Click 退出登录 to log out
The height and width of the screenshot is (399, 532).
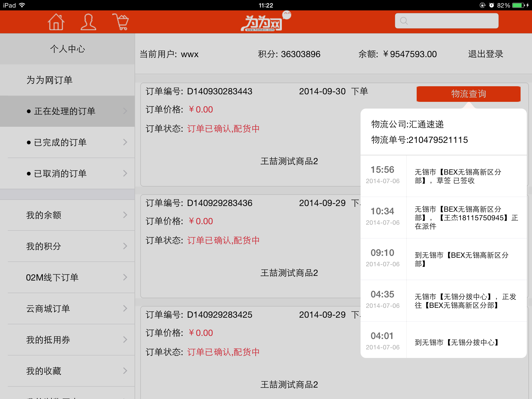point(486,54)
